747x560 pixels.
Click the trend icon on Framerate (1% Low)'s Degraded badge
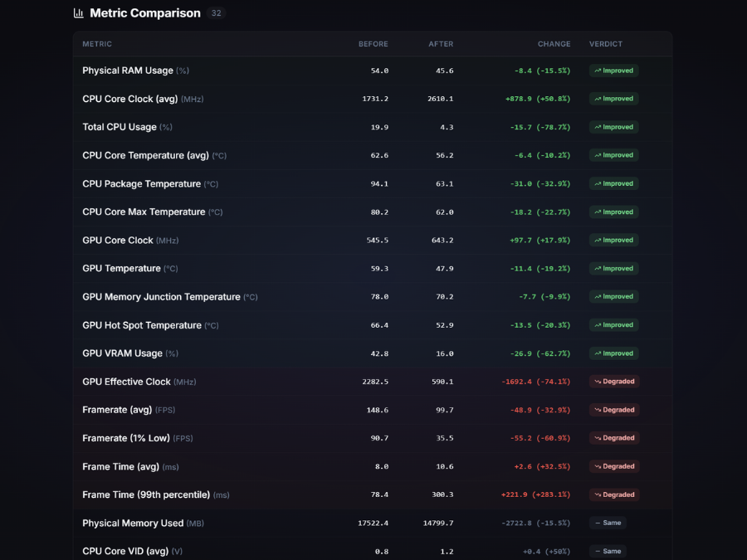coord(598,437)
